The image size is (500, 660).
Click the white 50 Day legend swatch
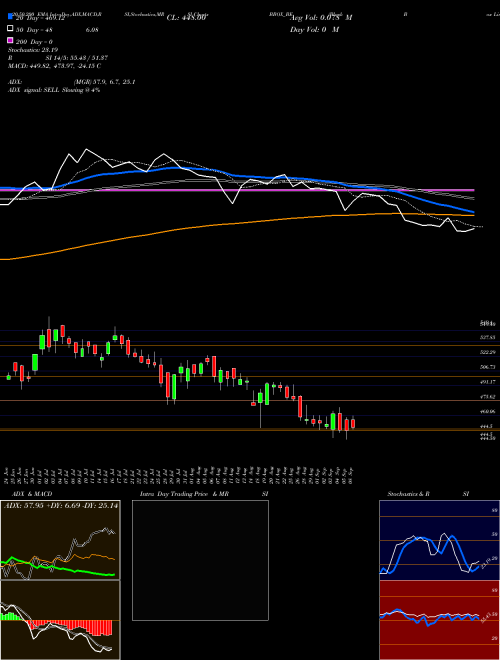(10, 29)
